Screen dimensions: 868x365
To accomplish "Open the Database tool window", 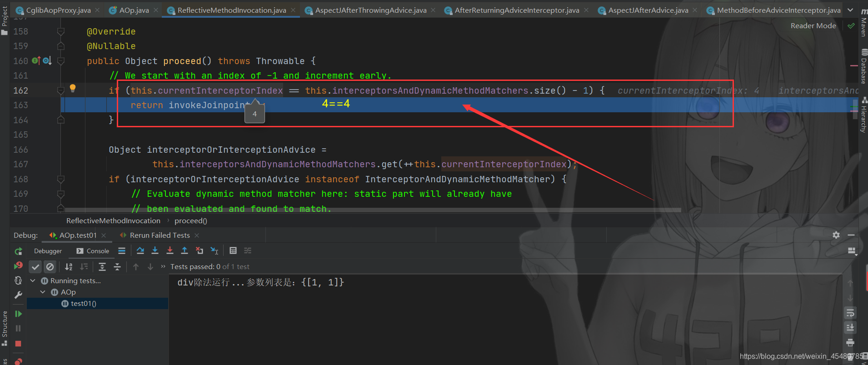I will pos(863,66).
